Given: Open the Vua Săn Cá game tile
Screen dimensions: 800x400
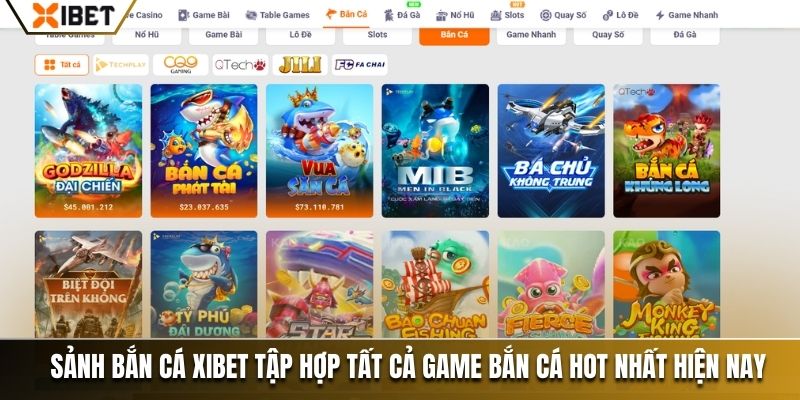Looking at the screenshot, I should 319,151.
